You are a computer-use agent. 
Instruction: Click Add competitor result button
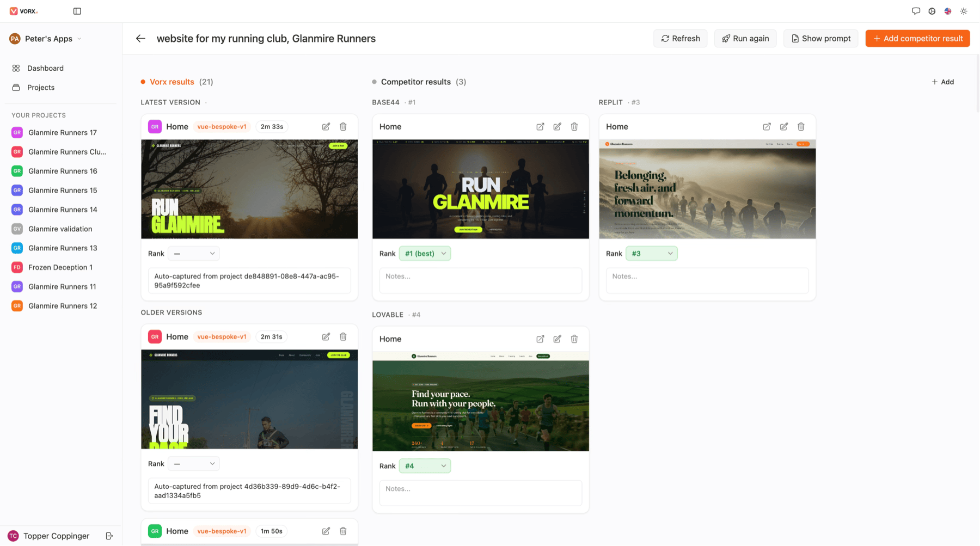[x=917, y=39]
